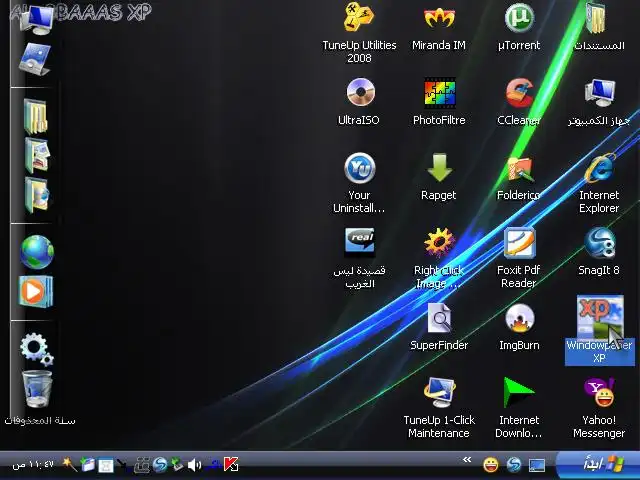The width and height of the screenshot is (640, 480).
Task: Select the UltraISO desktop icon
Action: [359, 102]
